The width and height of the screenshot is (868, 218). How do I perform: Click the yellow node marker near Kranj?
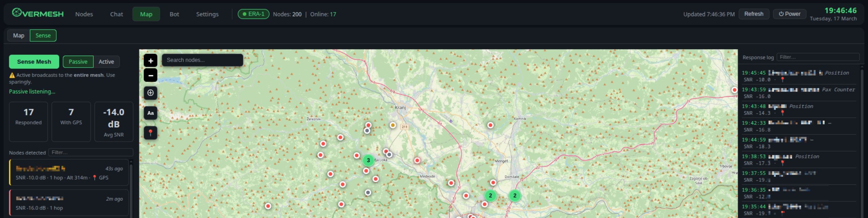pos(393,125)
